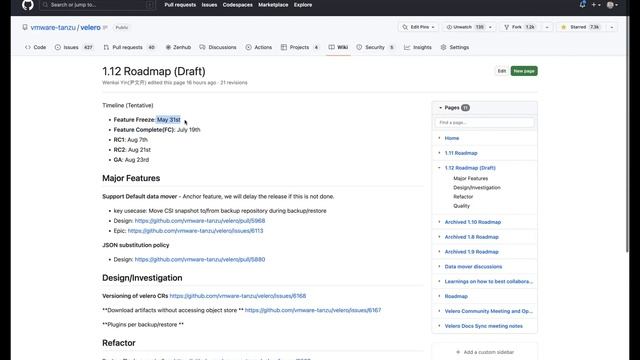Expand the Fork dropdown arrow
The height and width of the screenshot is (360, 640).
(547, 27)
